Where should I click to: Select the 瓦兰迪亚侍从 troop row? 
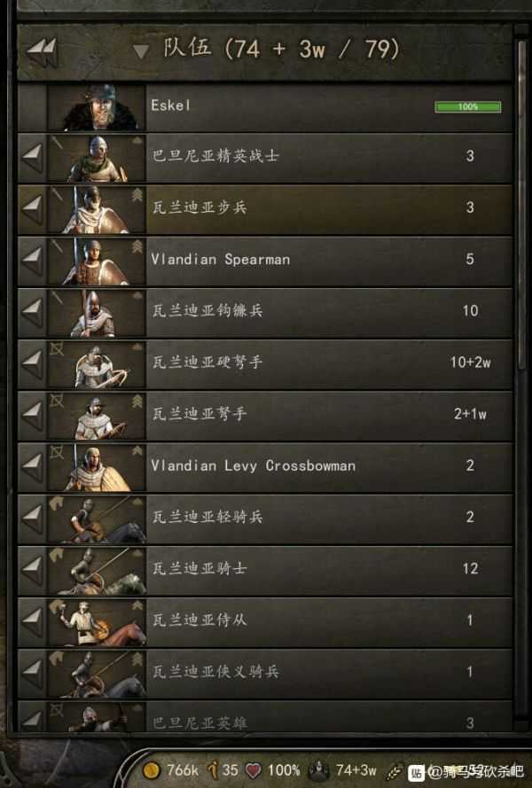point(265,622)
